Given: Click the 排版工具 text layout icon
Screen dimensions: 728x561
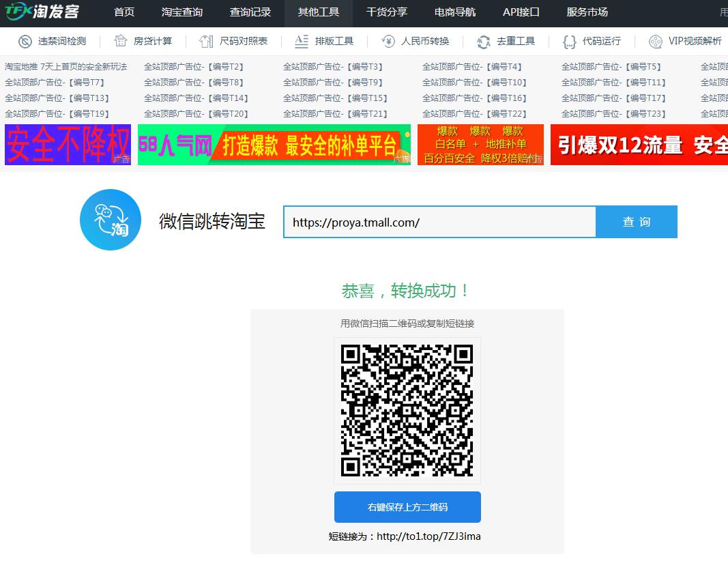Looking at the screenshot, I should tap(302, 42).
